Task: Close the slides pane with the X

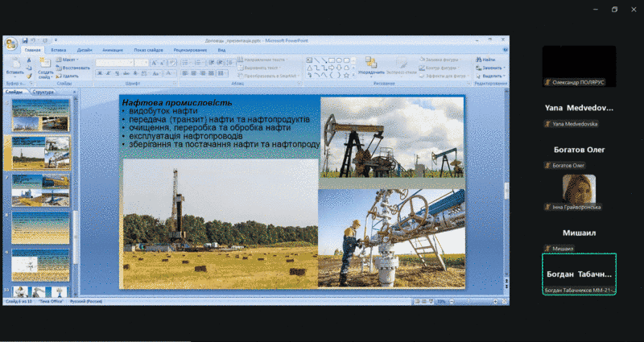Action: pyautogui.click(x=75, y=92)
